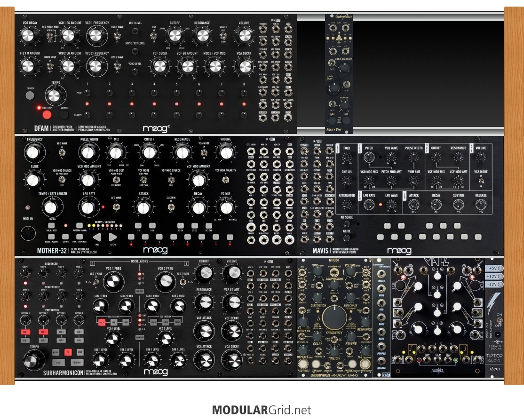Toggle Mother-32 VCF MOD POLARITY switch
The width and height of the screenshot is (524, 420).
226,180
